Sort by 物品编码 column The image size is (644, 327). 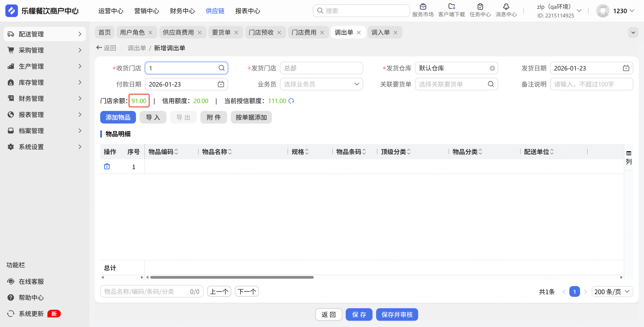tap(176, 152)
